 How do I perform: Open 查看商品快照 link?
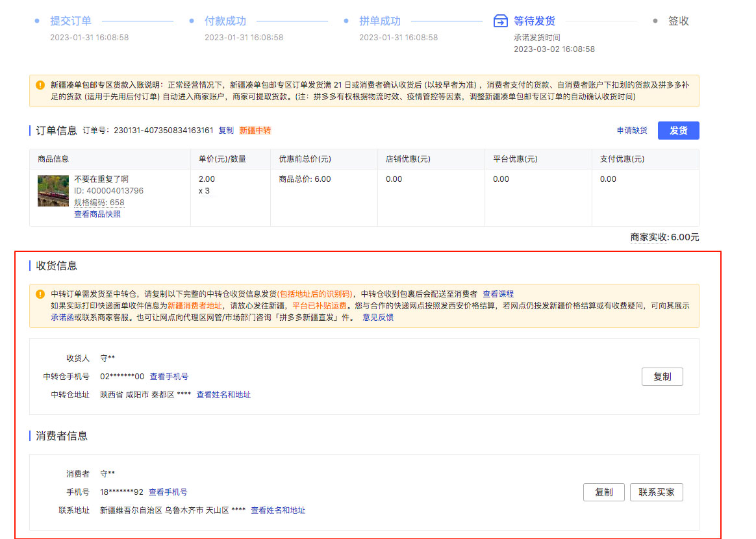tap(97, 214)
